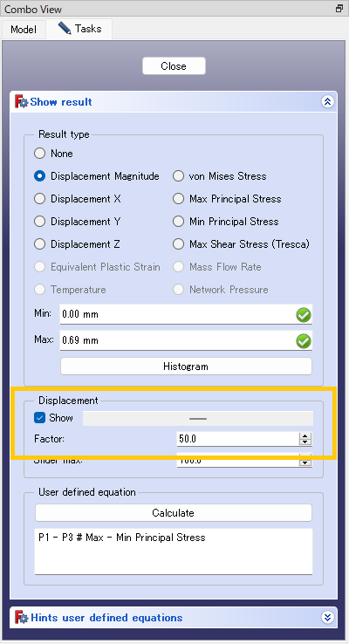The height and width of the screenshot is (644, 349).
Task: Click the Calculate button
Action: (174, 512)
